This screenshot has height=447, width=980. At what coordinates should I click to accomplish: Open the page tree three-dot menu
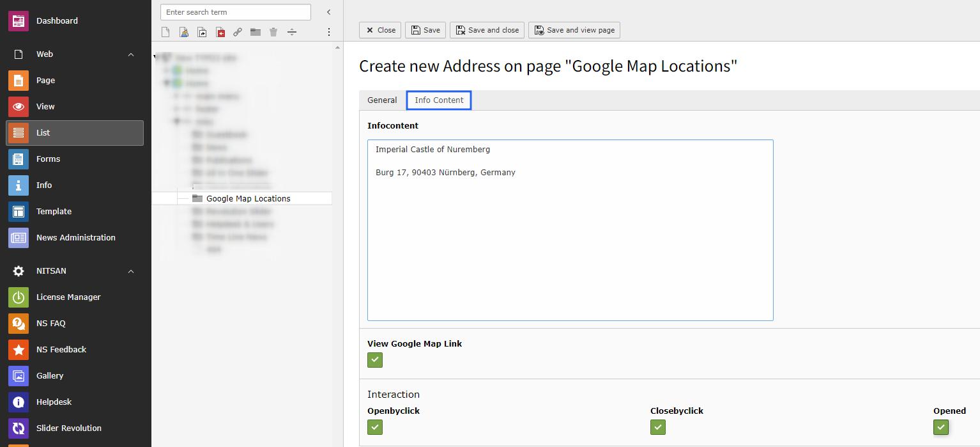coord(329,32)
